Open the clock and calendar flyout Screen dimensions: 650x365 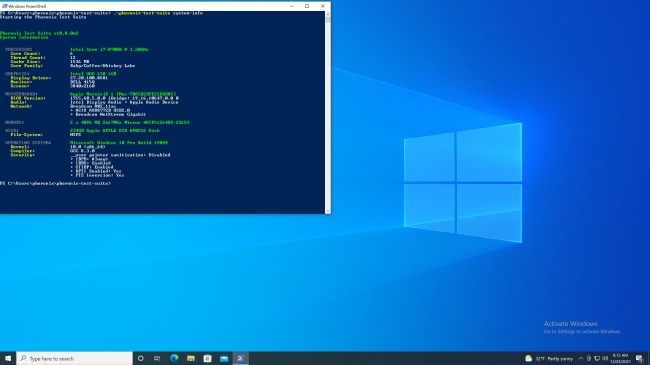point(620,358)
